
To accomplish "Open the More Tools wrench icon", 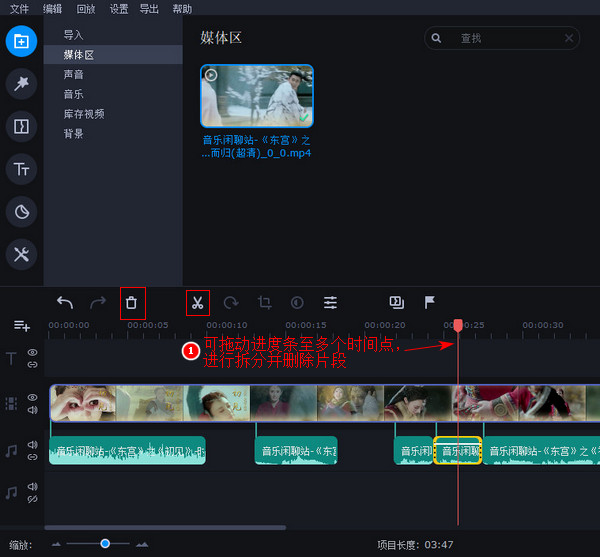I will 21,254.
